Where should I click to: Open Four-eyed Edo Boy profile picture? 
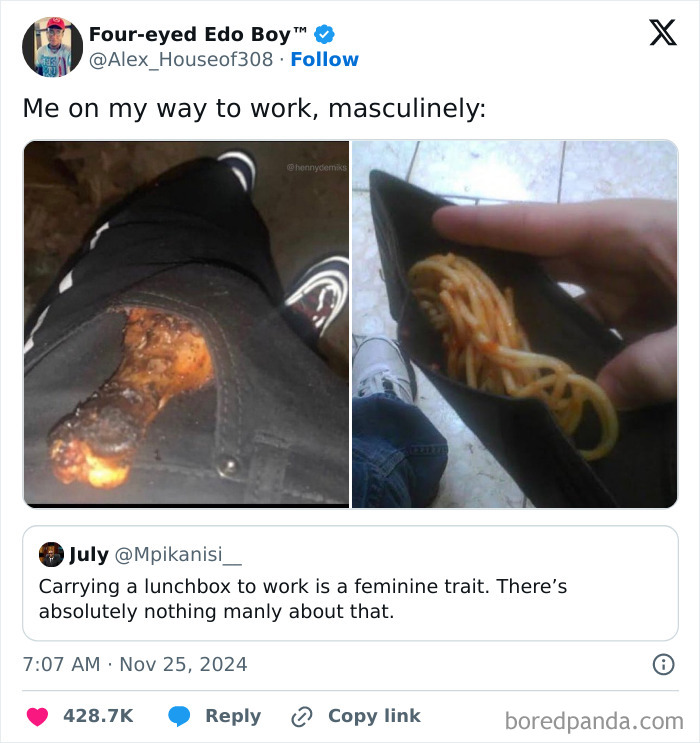[x=53, y=47]
